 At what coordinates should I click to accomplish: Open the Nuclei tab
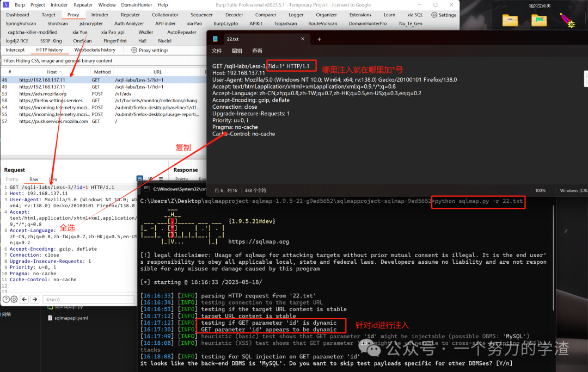[x=164, y=40]
